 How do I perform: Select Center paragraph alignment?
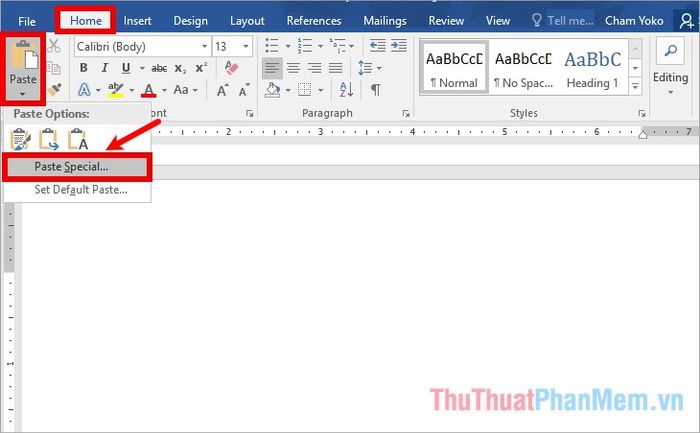[x=293, y=68]
